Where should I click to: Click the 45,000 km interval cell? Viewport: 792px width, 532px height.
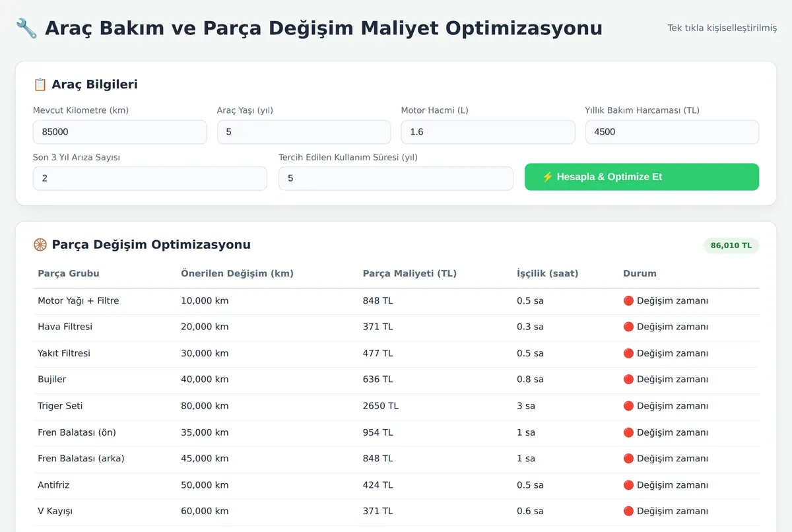pos(205,459)
